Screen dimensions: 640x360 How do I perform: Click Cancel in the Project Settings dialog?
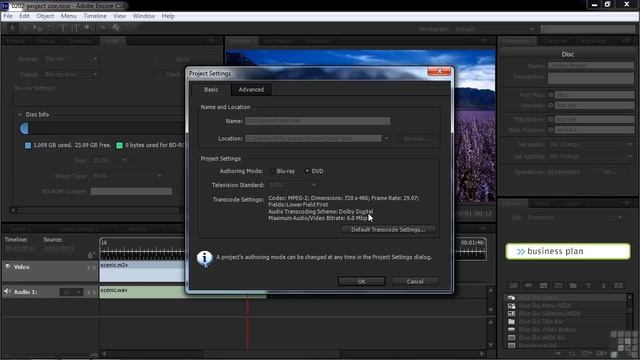(x=415, y=281)
